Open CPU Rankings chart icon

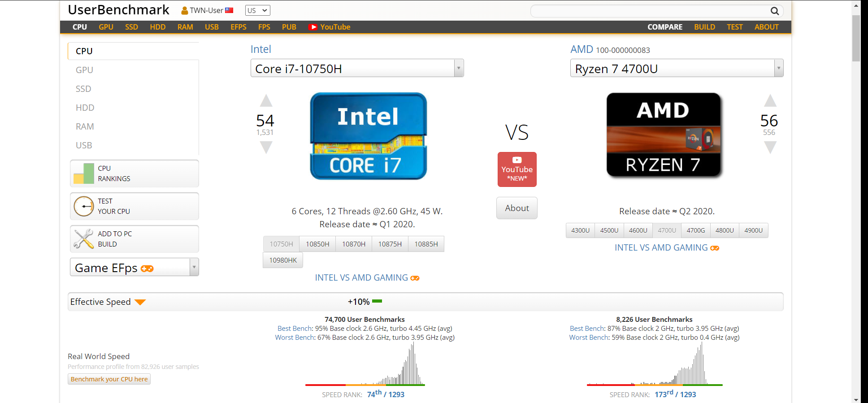pyautogui.click(x=84, y=173)
